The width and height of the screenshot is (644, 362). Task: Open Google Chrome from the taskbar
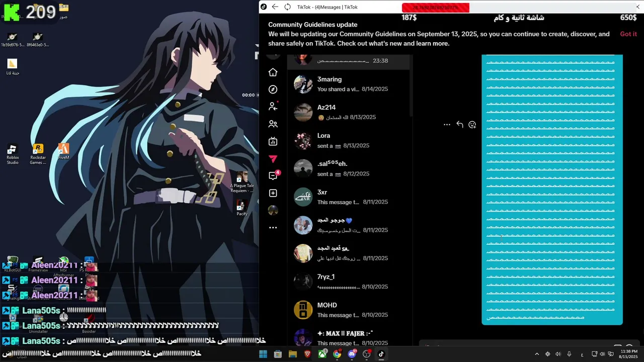[x=337, y=354]
